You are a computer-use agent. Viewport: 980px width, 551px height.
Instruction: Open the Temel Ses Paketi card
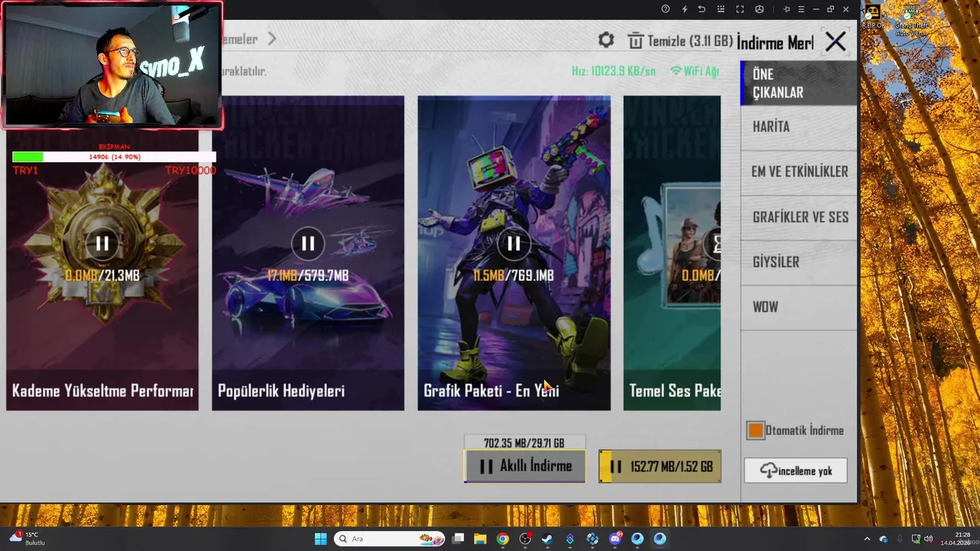point(672,253)
